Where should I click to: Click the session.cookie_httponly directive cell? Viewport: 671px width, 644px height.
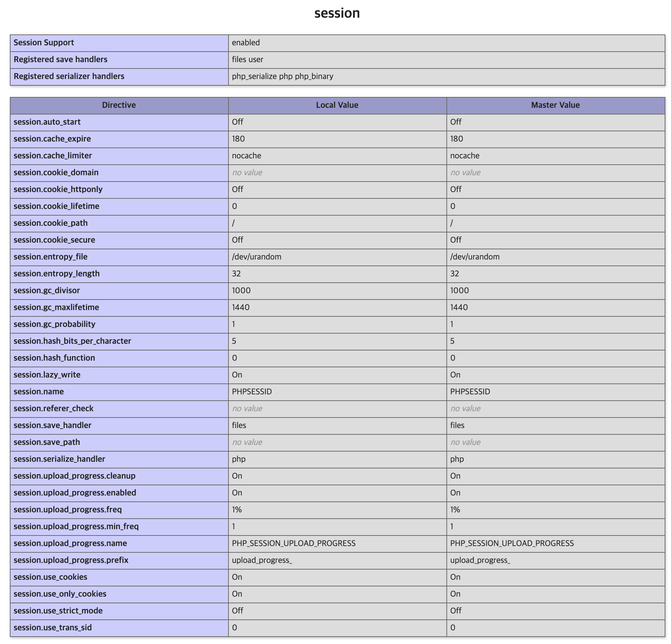58,189
